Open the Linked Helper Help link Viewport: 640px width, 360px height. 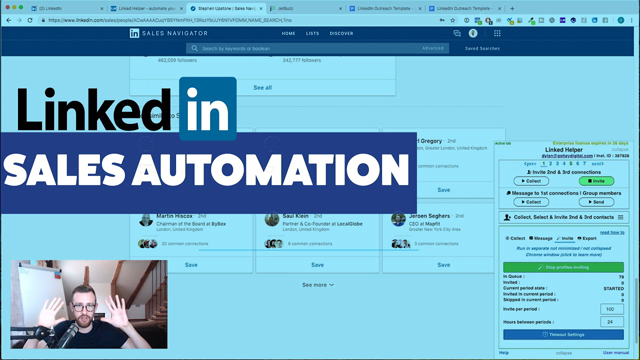504,353
